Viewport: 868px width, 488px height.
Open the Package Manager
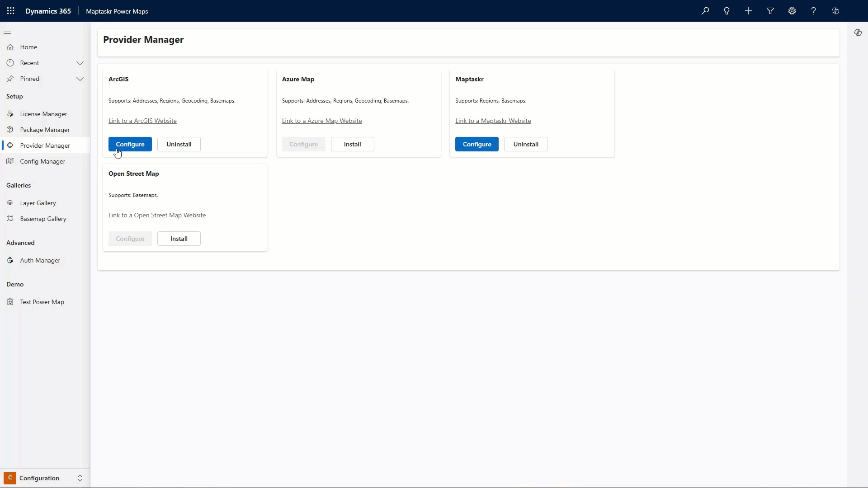click(x=44, y=129)
